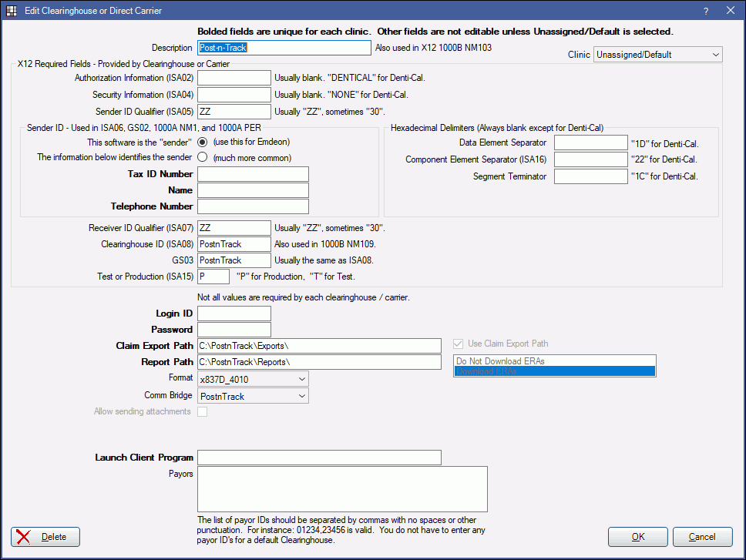The image size is (746, 560).
Task: Focus the Password field
Action: pos(234,330)
